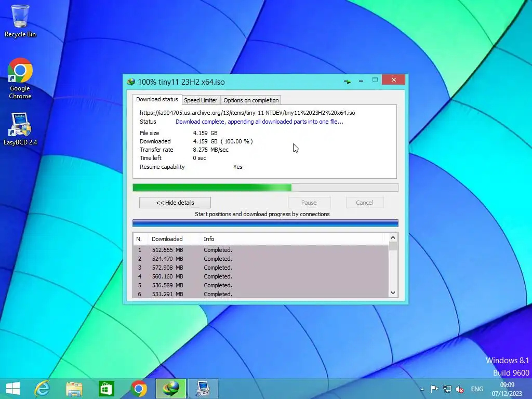The width and height of the screenshot is (532, 399).
Task: Switch to the Download status tab
Action: (157, 99)
